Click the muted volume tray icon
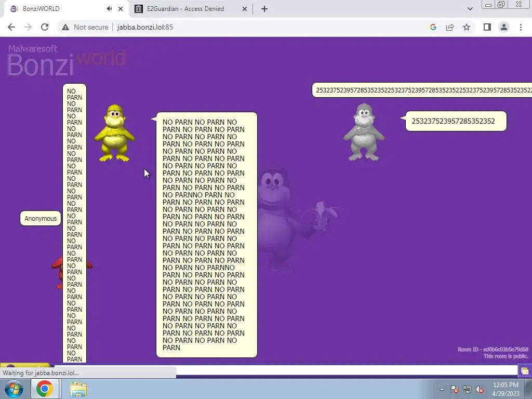The height and width of the screenshot is (399, 532). coord(480,389)
